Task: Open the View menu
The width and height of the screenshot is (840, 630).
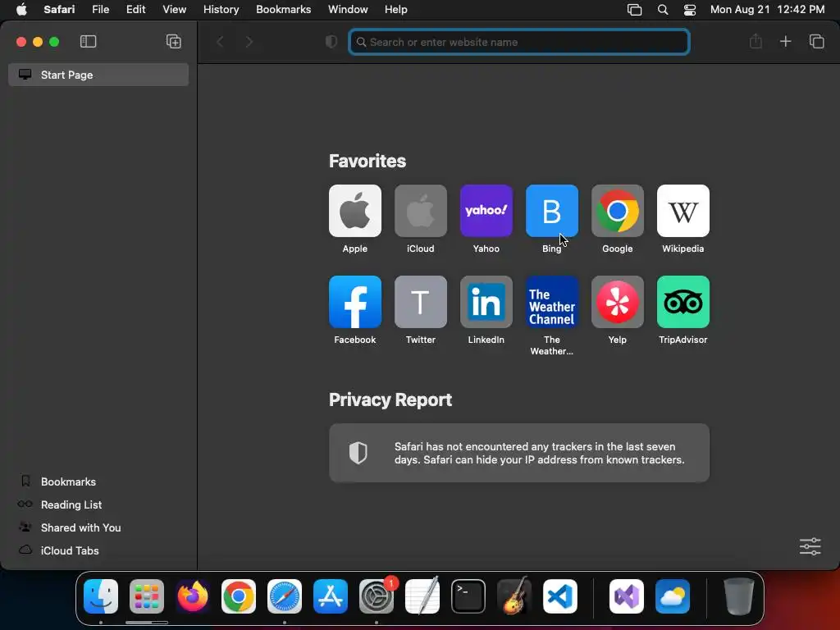Action: [x=174, y=10]
